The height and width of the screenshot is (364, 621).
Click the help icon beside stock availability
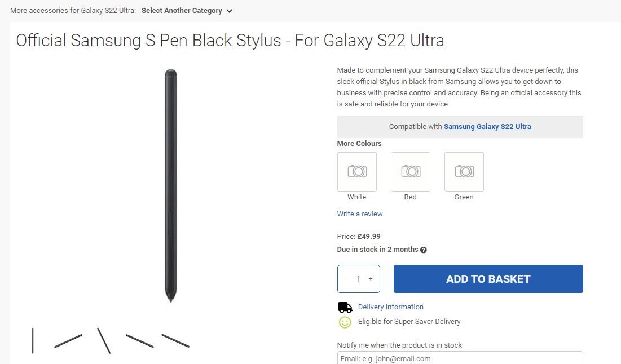coord(424,250)
